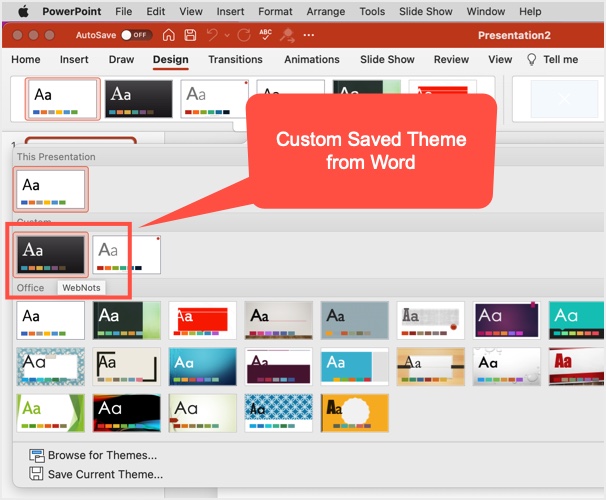Switch to the Draw ribbon tab
Viewport: 606px width, 500px height.
pyautogui.click(x=121, y=60)
